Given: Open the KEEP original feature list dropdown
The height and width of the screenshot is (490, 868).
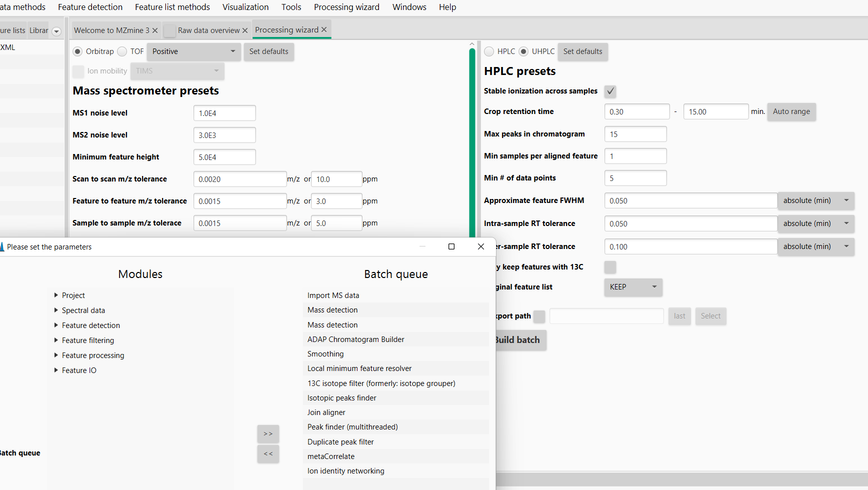Looking at the screenshot, I should tap(633, 287).
